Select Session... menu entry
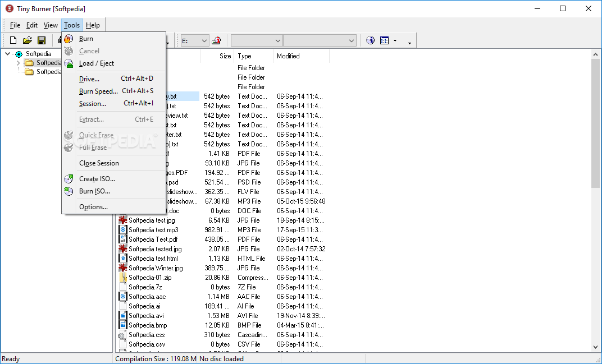The width and height of the screenshot is (602, 364). coord(113,104)
